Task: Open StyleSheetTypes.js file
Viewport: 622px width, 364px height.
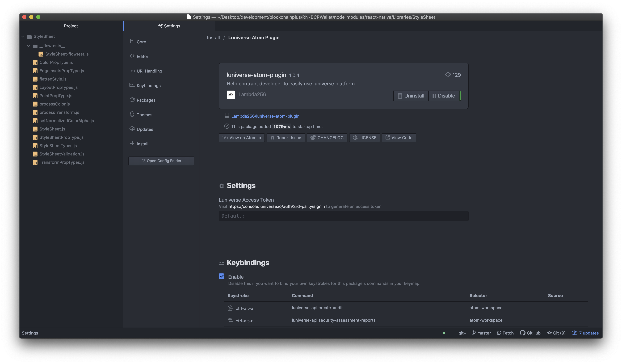Action: click(58, 146)
